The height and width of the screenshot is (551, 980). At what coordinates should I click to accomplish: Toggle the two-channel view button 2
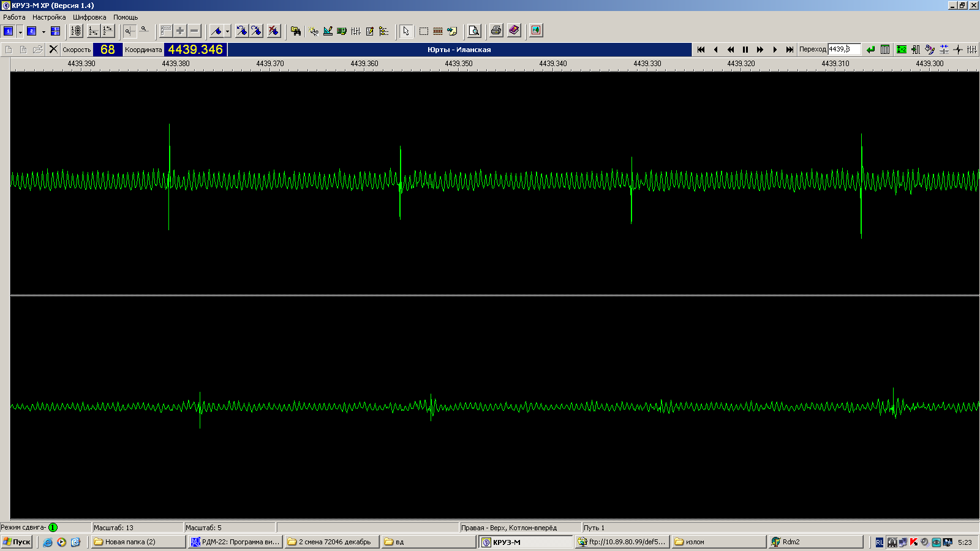coord(32,31)
